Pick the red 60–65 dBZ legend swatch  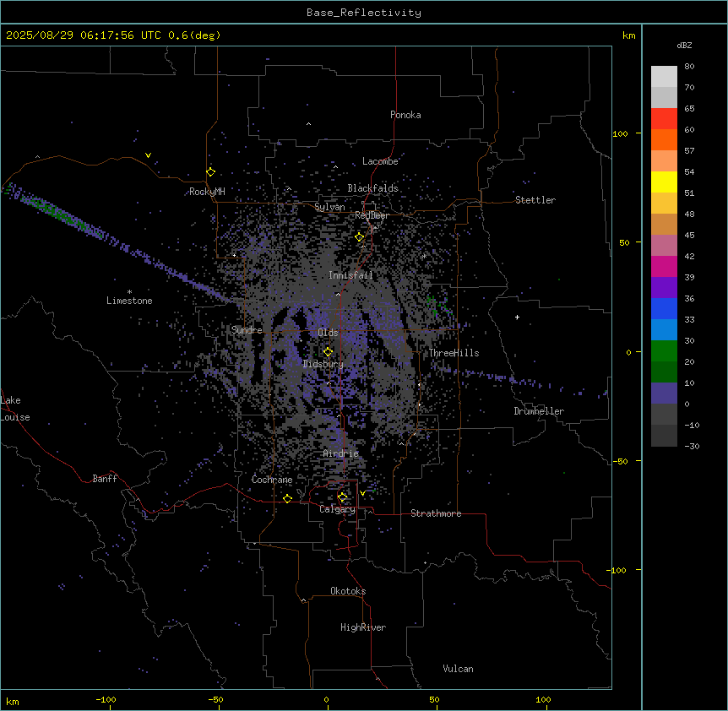664,119
